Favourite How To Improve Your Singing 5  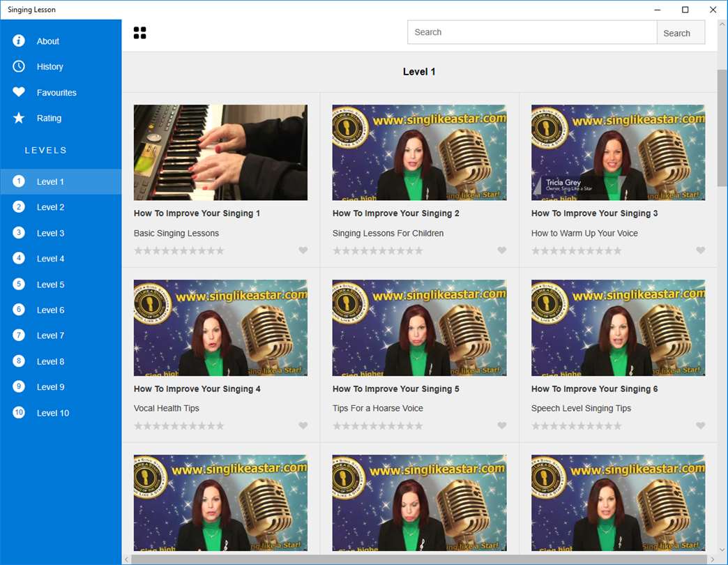(x=502, y=425)
